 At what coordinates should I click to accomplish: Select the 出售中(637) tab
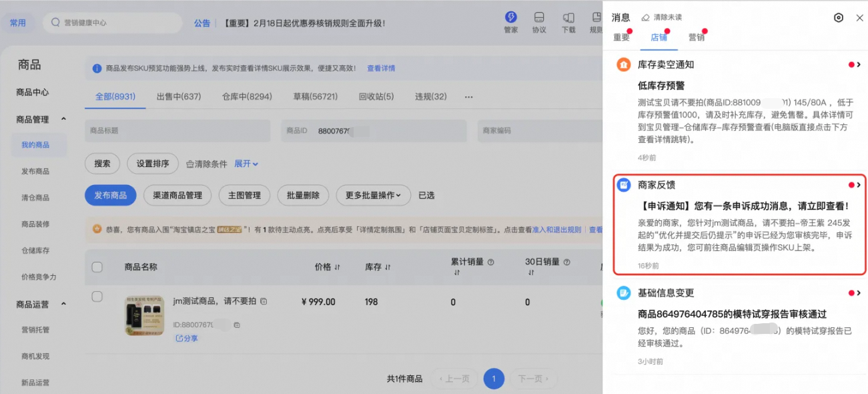point(179,97)
